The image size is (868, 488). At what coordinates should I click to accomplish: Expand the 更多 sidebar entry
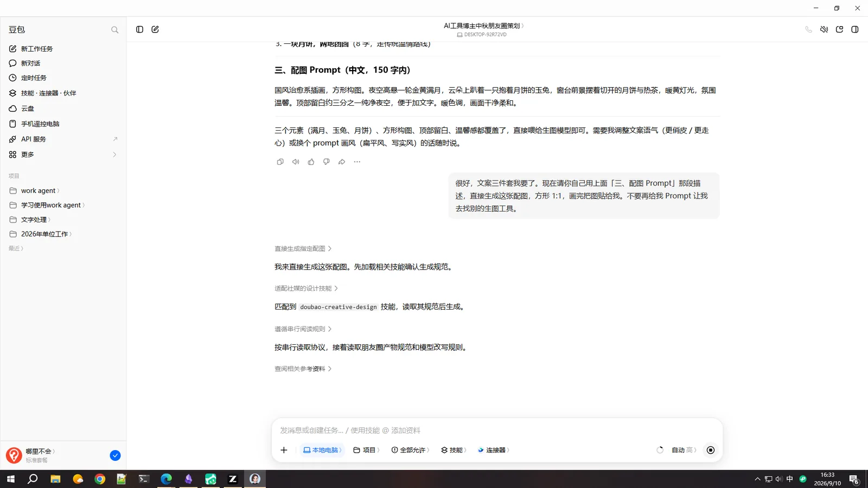[x=63, y=155]
